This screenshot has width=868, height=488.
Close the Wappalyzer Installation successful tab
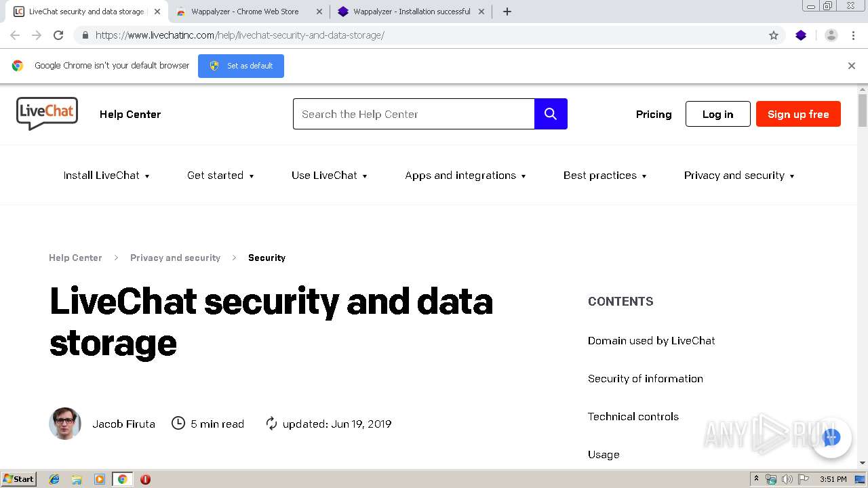[481, 12]
